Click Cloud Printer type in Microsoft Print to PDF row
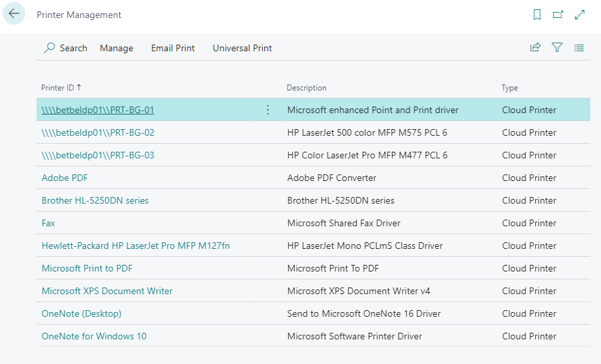The height and width of the screenshot is (364, 601). 529,268
